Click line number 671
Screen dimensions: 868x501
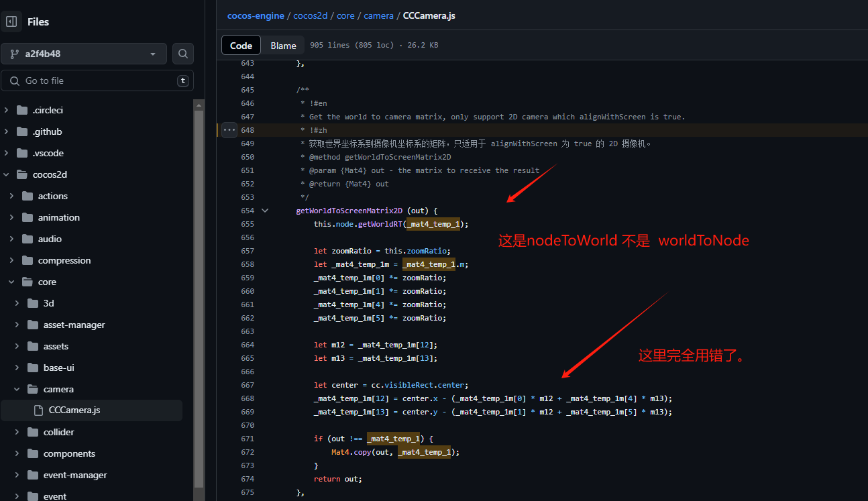248,439
